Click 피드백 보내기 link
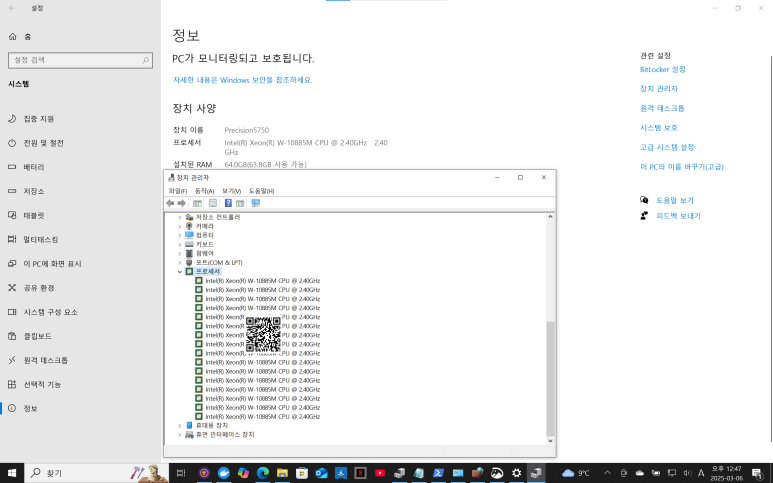Screen dimensions: 773x483 click(x=678, y=215)
